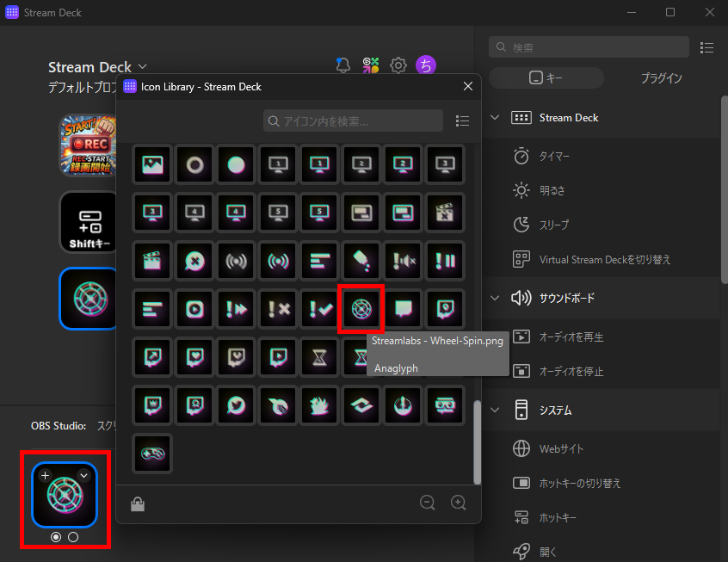Click the Icon Library vertical scrollbar
The width and height of the screenshot is (728, 562).
coord(477,442)
